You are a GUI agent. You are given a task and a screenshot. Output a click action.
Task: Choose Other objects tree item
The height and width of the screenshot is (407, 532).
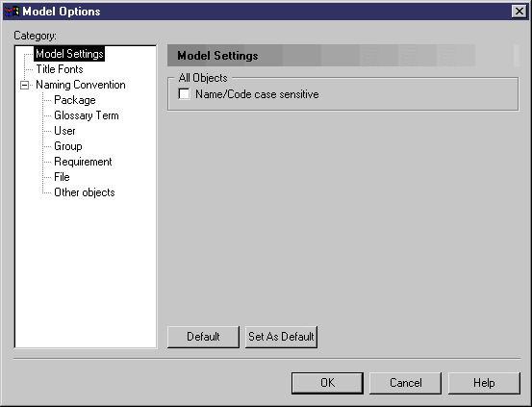(84, 192)
